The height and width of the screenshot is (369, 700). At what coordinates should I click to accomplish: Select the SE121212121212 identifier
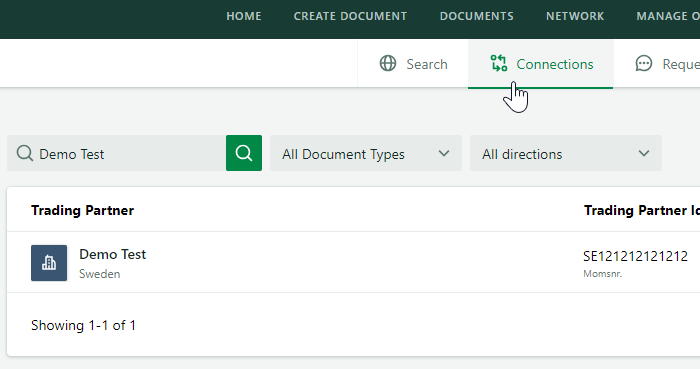pos(635,256)
